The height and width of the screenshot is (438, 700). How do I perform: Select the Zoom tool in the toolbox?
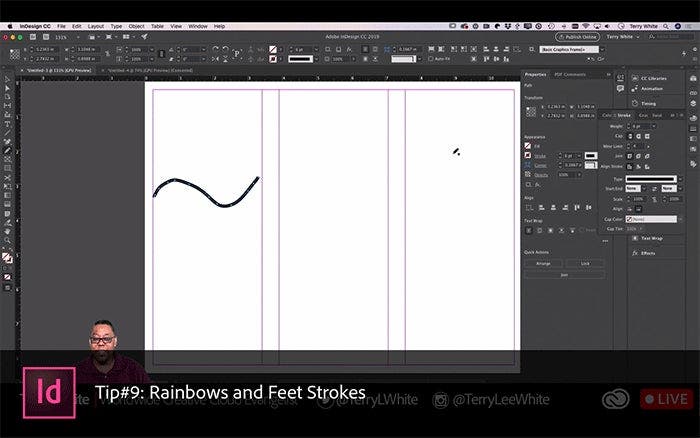pos(7,240)
